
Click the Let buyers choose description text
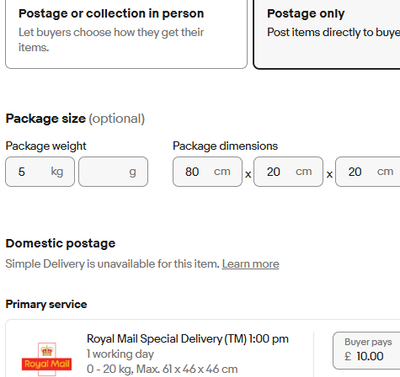(x=111, y=40)
